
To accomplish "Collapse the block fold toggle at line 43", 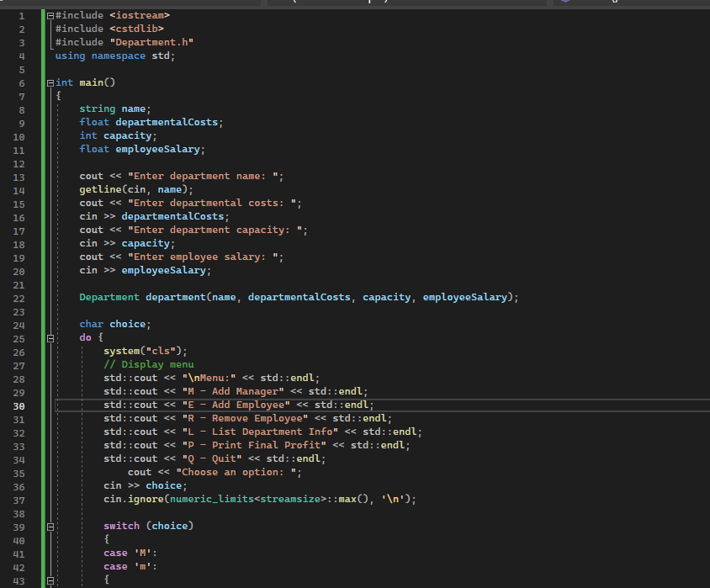I will pyautogui.click(x=50, y=580).
